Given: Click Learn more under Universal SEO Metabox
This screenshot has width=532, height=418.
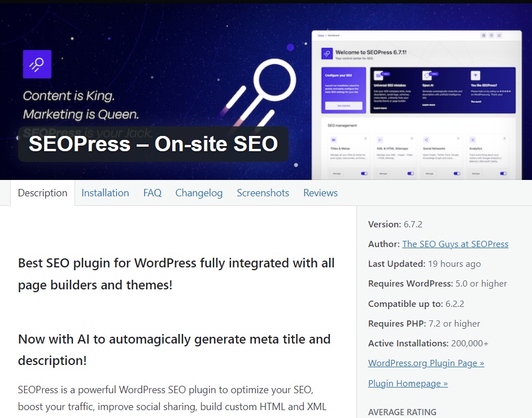Looking at the screenshot, I should pyautogui.click(x=380, y=108).
